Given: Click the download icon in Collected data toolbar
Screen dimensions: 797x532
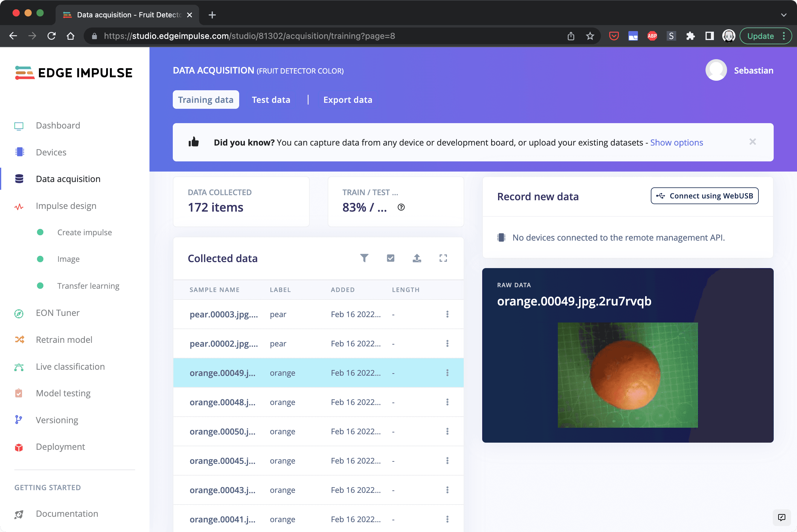Looking at the screenshot, I should point(417,258).
